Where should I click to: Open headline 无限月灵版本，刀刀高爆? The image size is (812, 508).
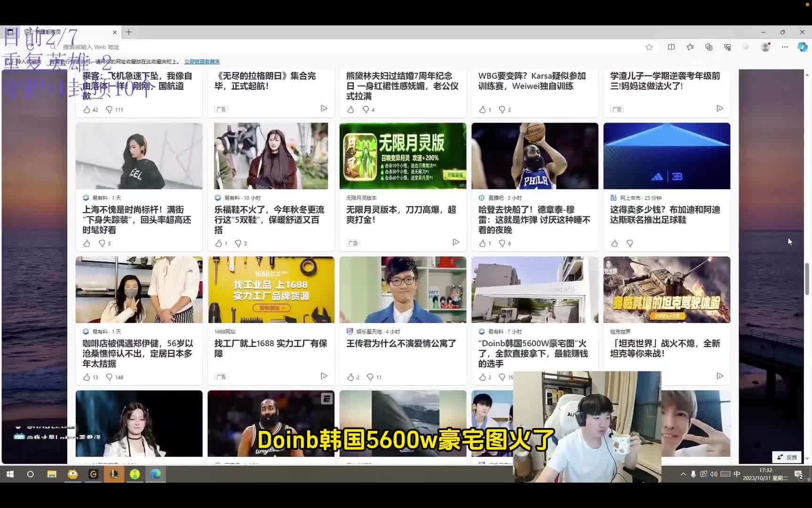pyautogui.click(x=401, y=214)
